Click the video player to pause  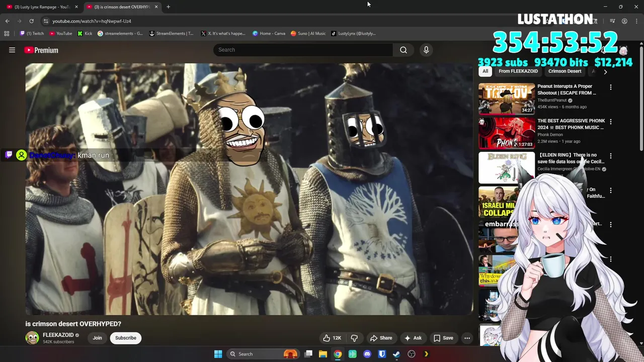(249, 189)
